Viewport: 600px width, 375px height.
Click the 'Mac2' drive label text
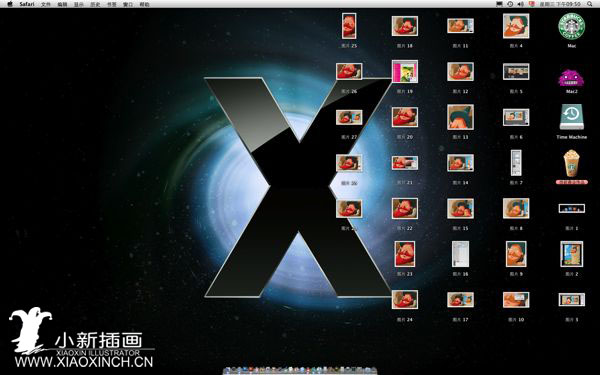pyautogui.click(x=571, y=91)
